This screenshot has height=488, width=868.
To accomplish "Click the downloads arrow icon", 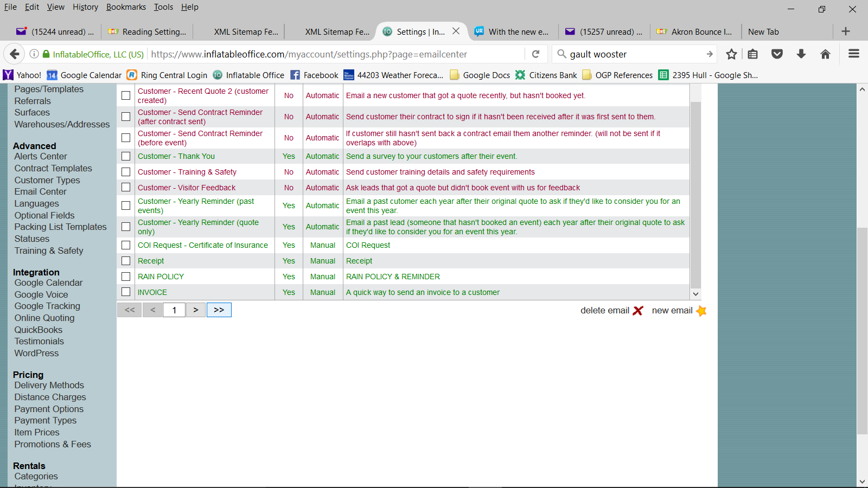I will (x=801, y=54).
